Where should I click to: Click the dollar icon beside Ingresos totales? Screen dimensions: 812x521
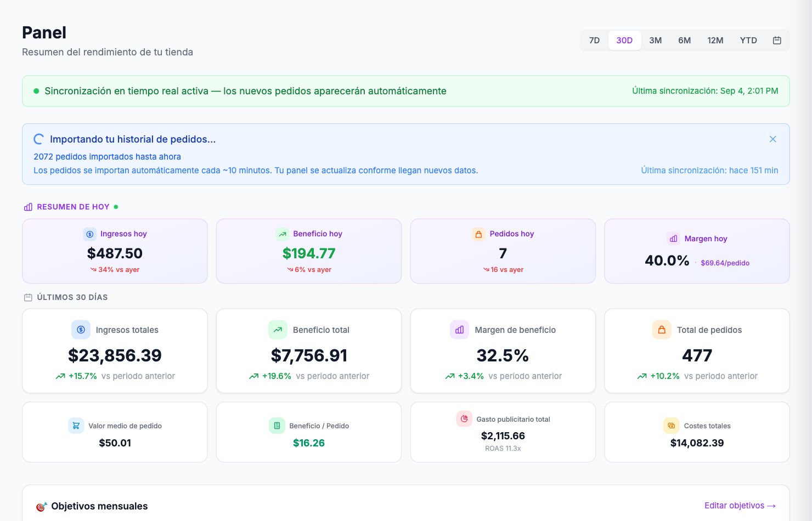tap(81, 330)
